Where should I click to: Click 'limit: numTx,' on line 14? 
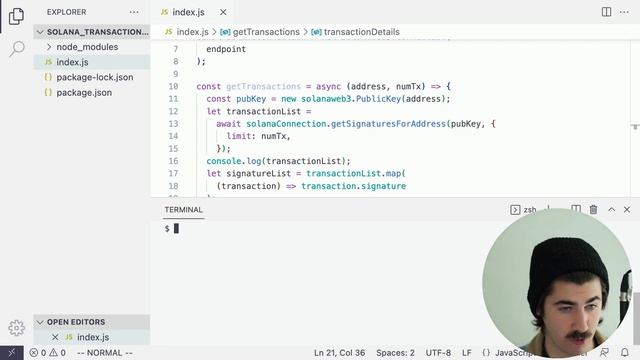pos(258,136)
